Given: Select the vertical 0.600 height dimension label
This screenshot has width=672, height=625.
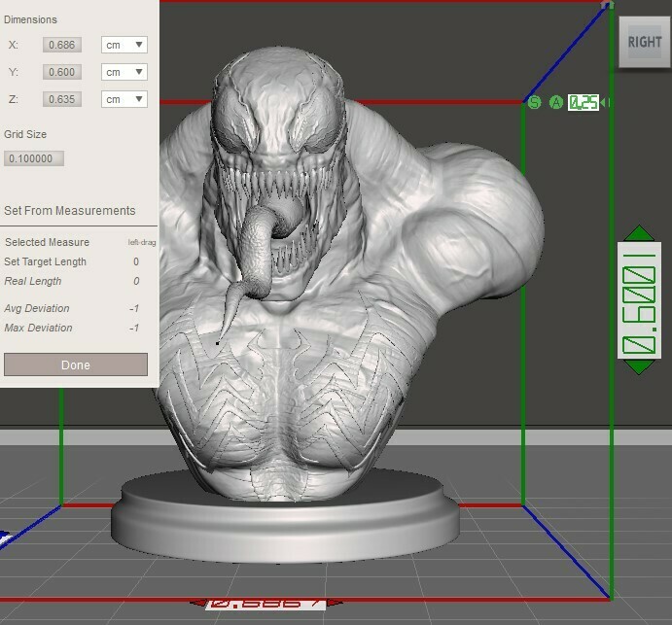Looking at the screenshot, I should click(x=639, y=300).
